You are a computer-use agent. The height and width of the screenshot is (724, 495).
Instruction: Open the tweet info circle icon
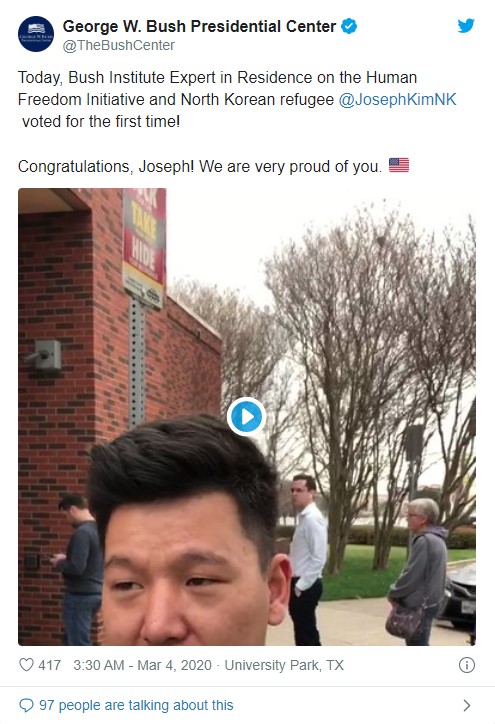pyautogui.click(x=467, y=665)
